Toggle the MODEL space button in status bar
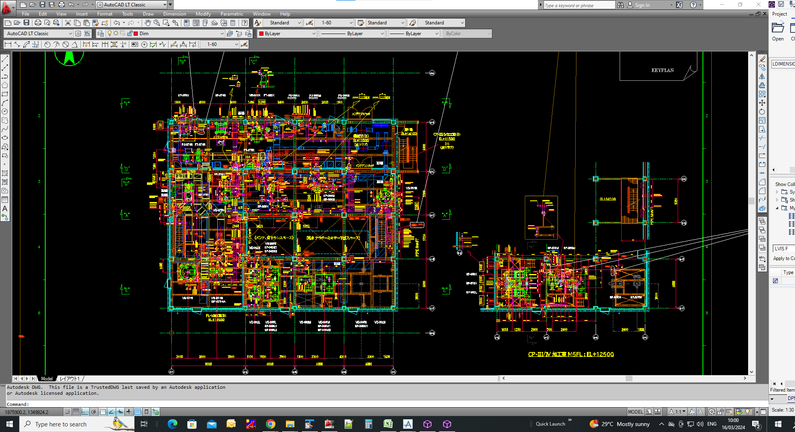Image resolution: width=795 pixels, height=432 pixels. pos(636,412)
